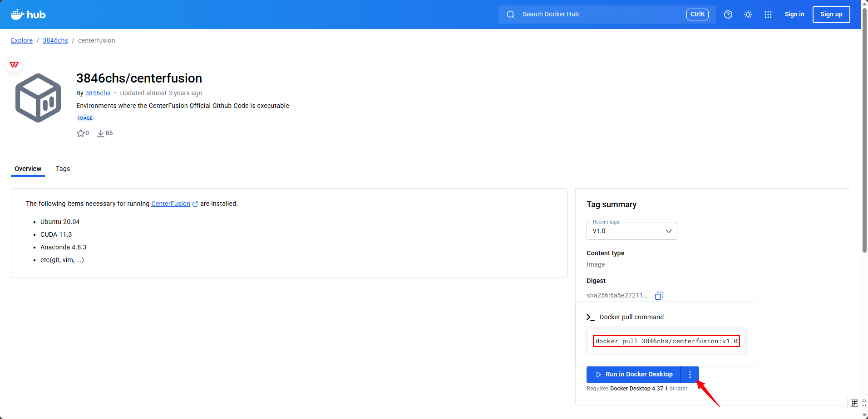Click the repository cube image icon
868x419 pixels.
pyautogui.click(x=38, y=98)
